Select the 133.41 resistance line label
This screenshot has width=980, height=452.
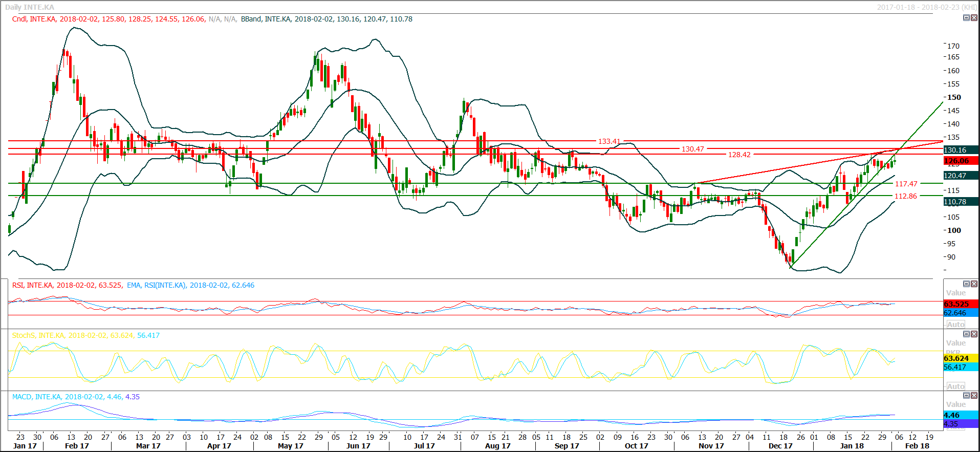click(x=609, y=141)
